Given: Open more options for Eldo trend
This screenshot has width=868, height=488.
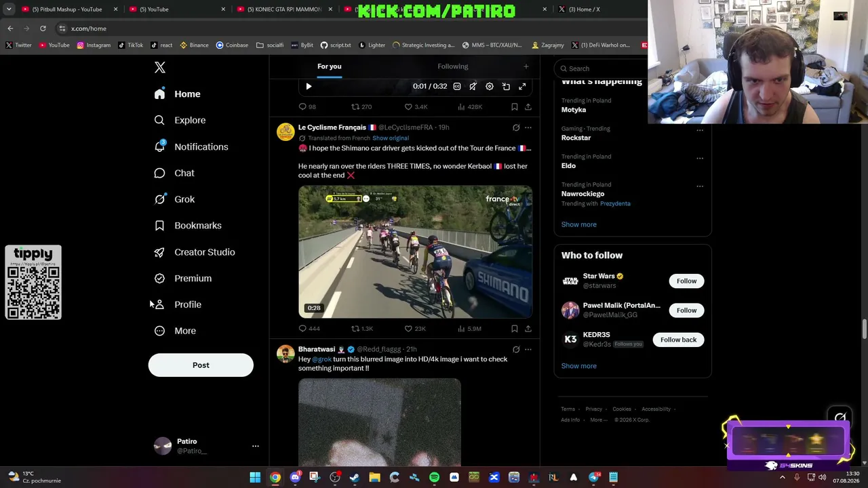Looking at the screenshot, I should [x=700, y=159].
